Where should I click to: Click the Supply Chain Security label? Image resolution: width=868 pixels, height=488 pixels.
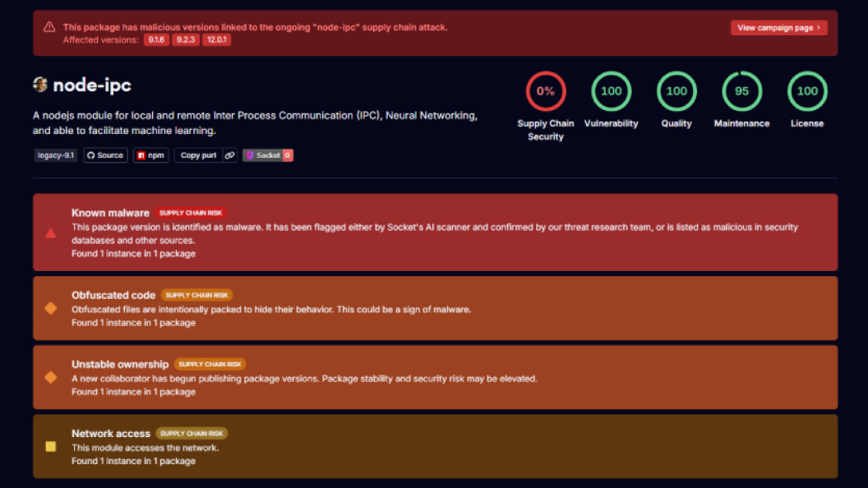click(545, 131)
